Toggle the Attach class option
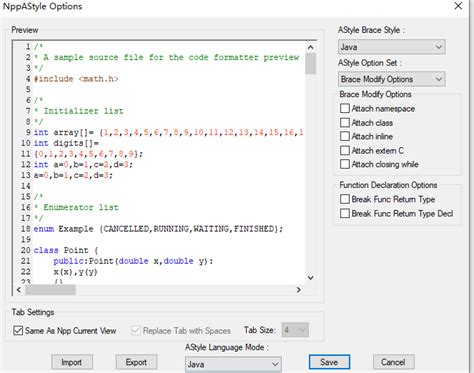 (x=345, y=123)
